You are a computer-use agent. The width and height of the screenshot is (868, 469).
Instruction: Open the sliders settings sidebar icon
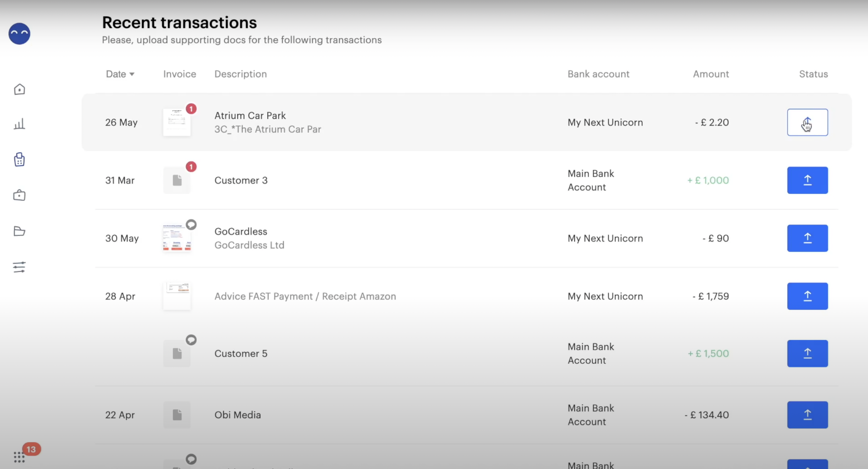(19, 267)
